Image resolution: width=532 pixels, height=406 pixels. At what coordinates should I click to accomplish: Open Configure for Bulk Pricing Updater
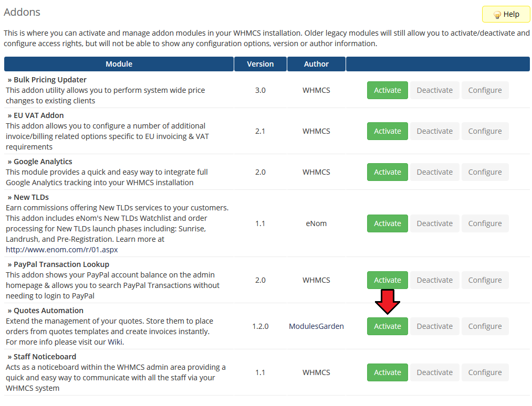485,90
